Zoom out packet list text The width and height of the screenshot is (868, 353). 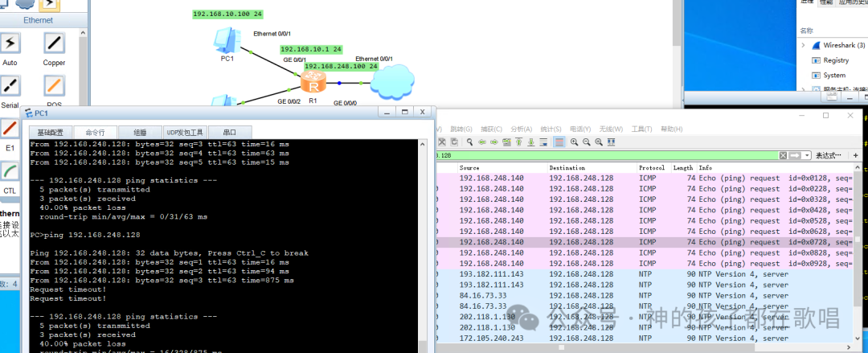point(587,142)
